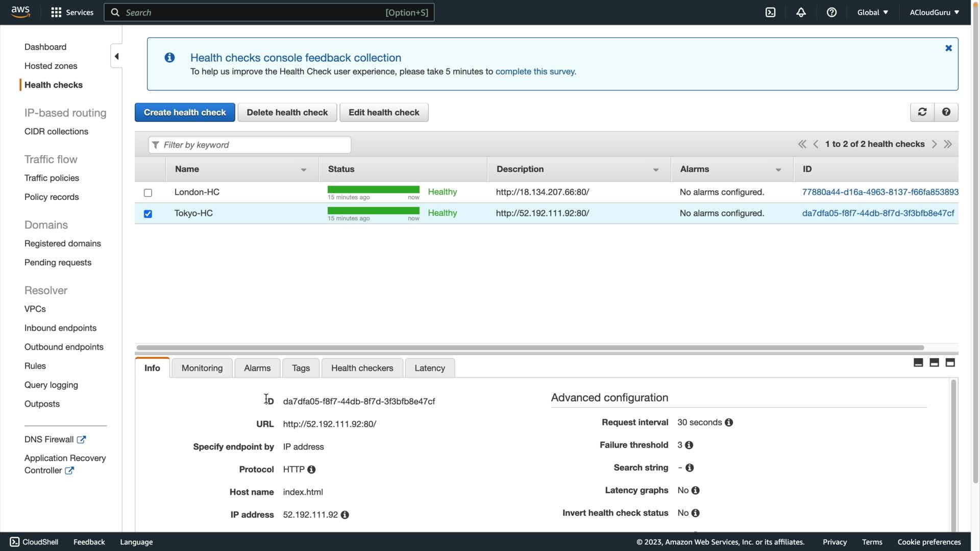Open the Name column dropdown arrow
Screen dimensions: 980x551
point(304,170)
